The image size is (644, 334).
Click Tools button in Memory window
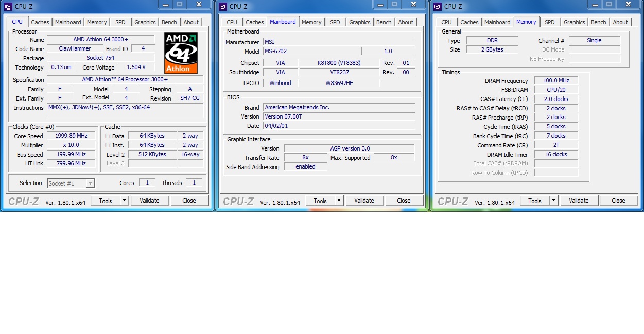535,201
